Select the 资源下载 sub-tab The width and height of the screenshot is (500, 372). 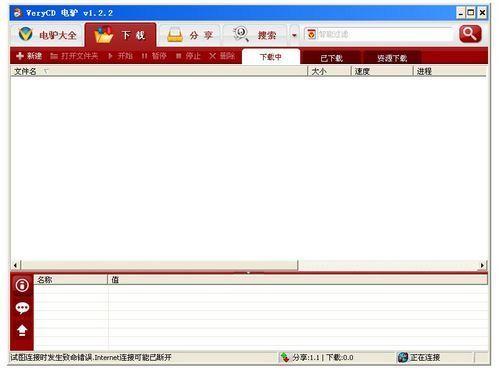click(392, 58)
